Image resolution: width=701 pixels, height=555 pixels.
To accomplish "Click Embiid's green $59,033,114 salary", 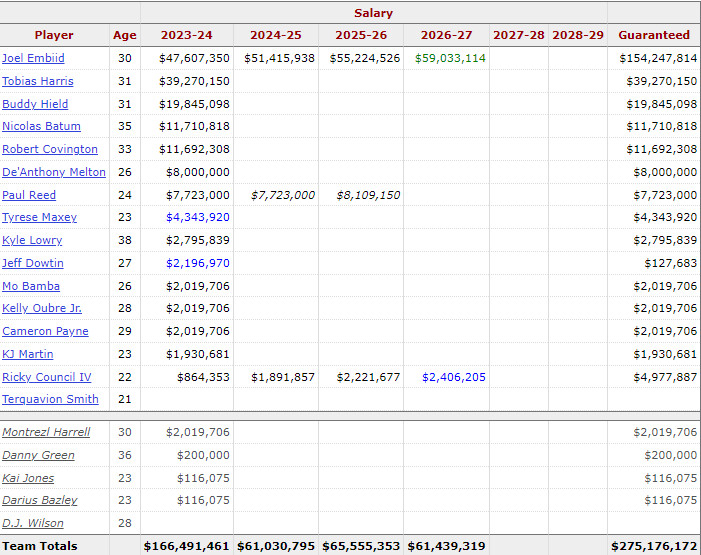I will (450, 58).
